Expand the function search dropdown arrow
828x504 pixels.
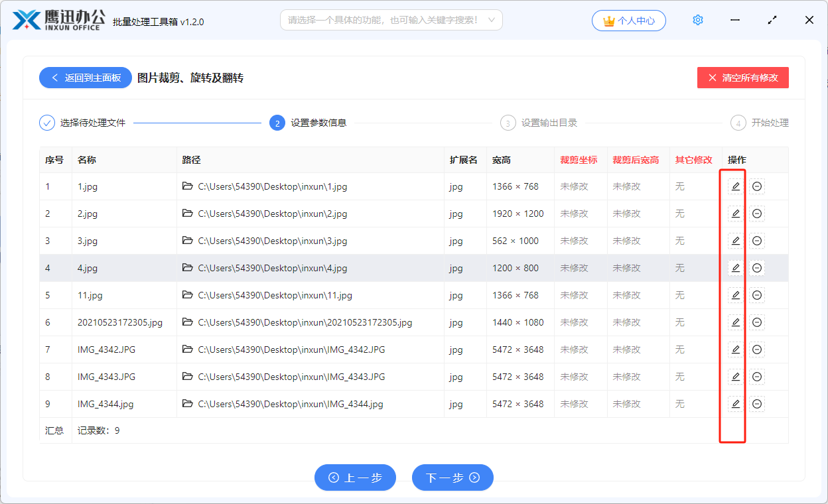492,20
